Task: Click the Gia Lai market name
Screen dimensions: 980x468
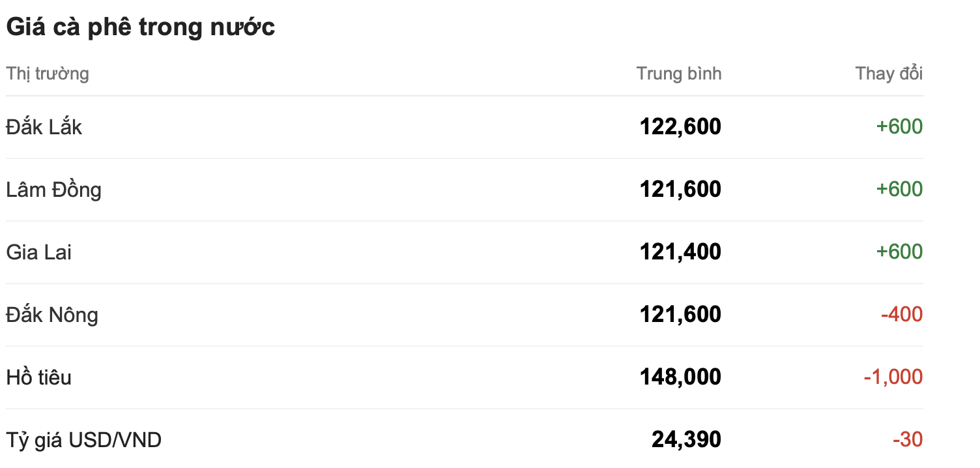Action: click(39, 252)
